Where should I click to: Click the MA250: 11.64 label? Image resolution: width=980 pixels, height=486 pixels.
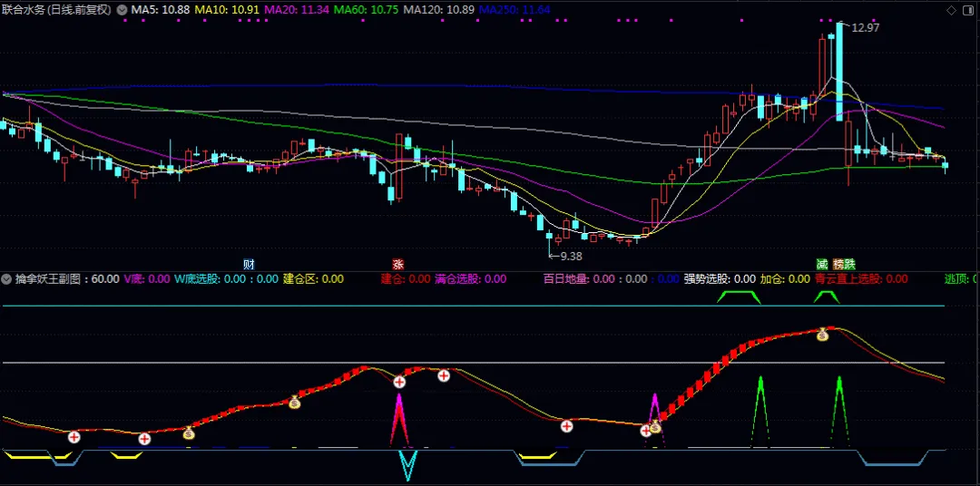pyautogui.click(x=515, y=10)
